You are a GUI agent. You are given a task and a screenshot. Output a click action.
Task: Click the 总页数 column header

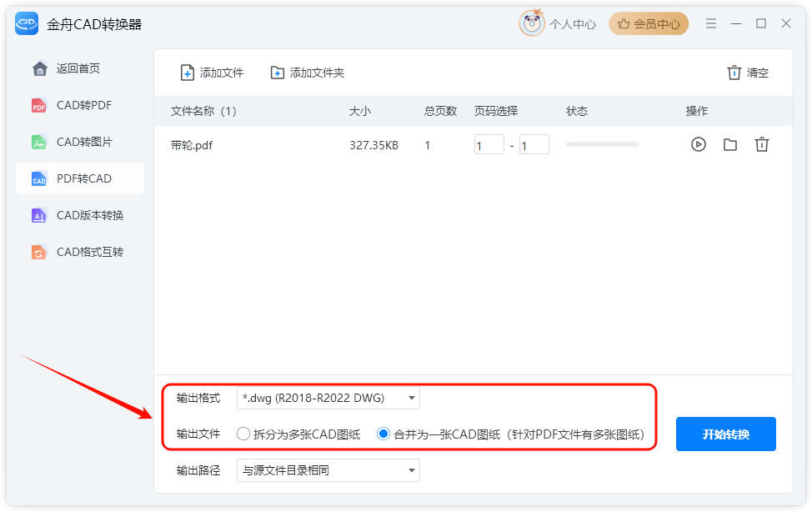click(441, 112)
